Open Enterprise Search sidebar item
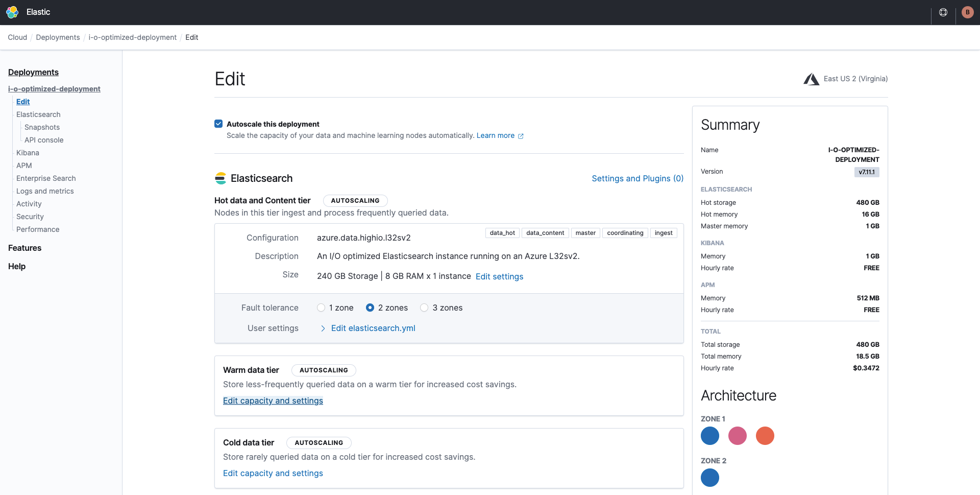This screenshot has width=980, height=495. pyautogui.click(x=46, y=178)
